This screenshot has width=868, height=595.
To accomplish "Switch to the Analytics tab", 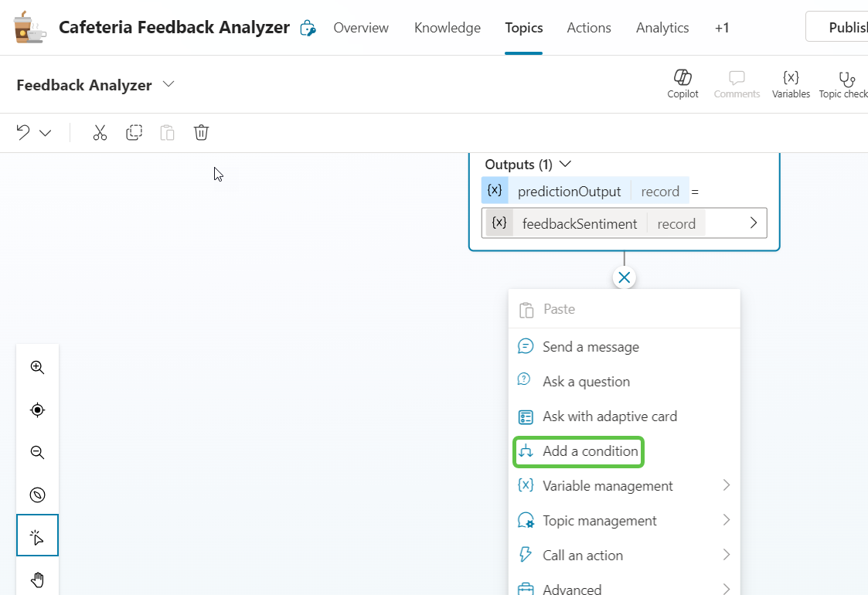I will point(662,28).
